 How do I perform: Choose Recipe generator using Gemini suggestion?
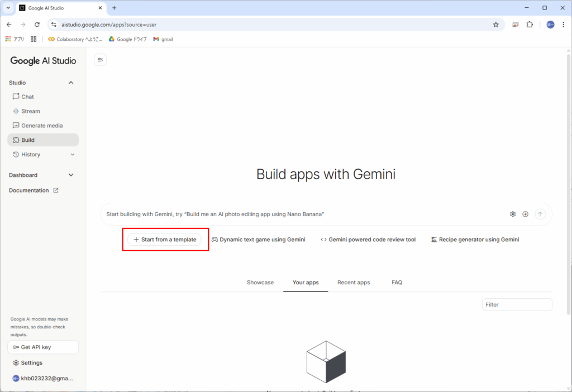(475, 240)
